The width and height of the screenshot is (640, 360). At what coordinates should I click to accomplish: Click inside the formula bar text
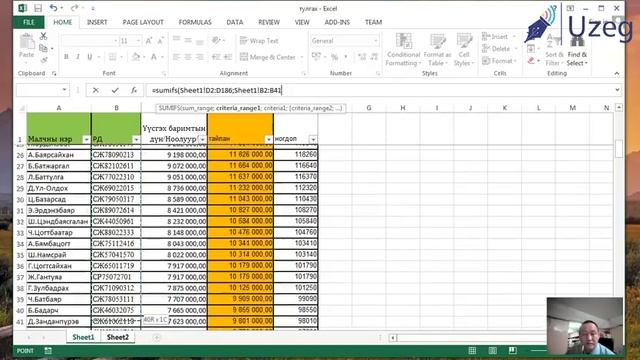[216, 90]
